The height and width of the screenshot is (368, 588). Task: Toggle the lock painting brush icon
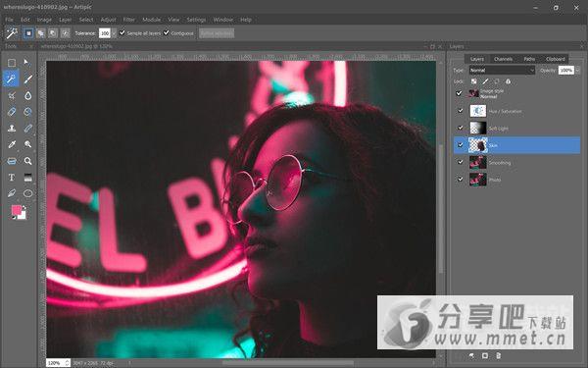pyautogui.click(x=486, y=81)
